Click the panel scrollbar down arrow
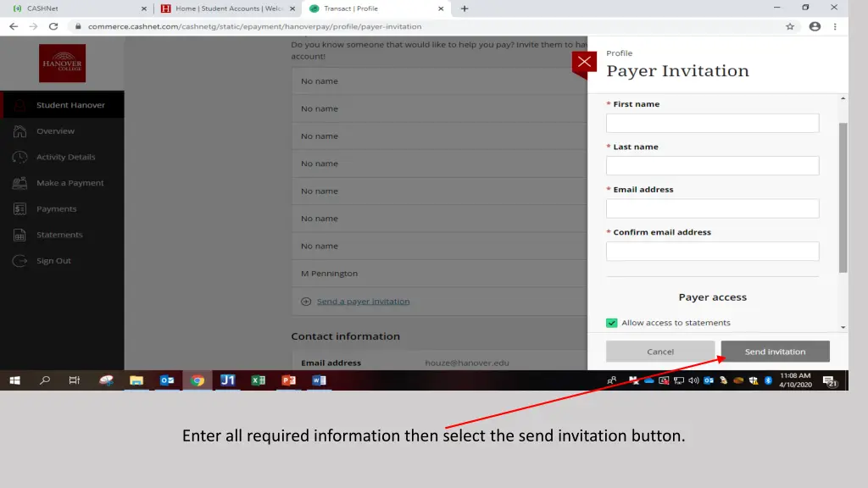 point(843,328)
